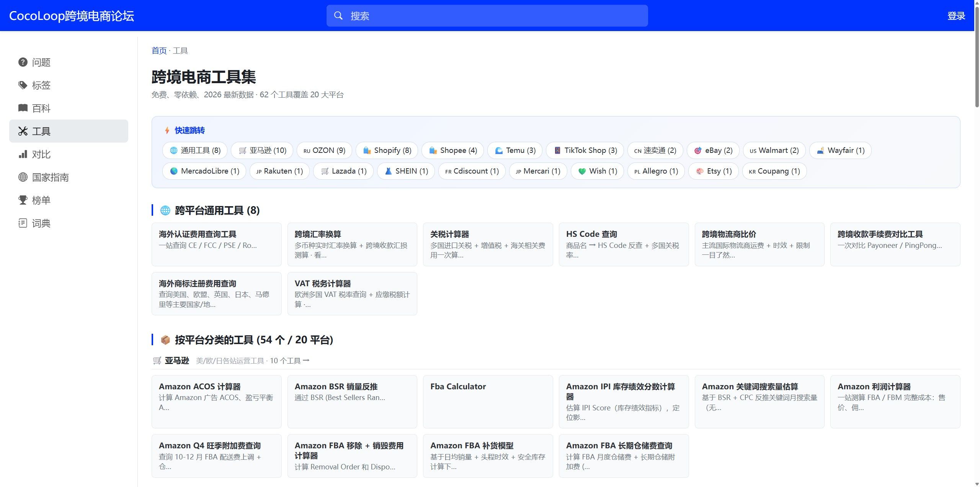980x487 pixels.
Task: Jump to the Cdiscount (1) section
Action: (472, 171)
